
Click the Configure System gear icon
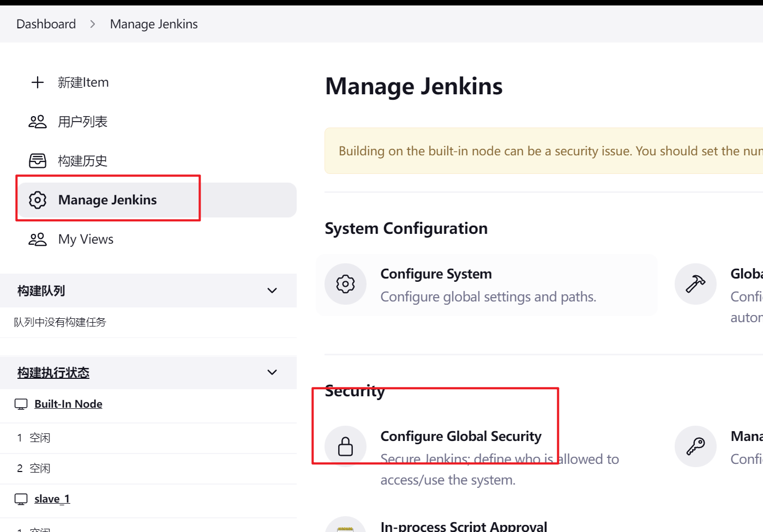[345, 284]
